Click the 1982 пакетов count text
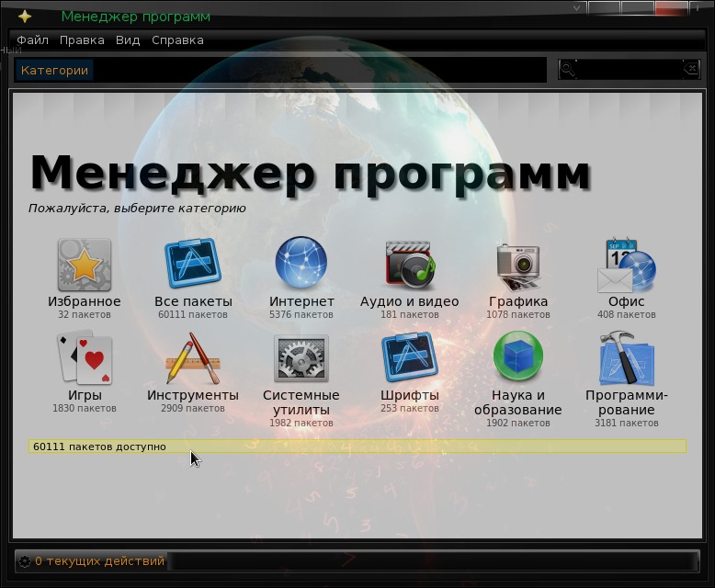The width and height of the screenshot is (715, 588). click(x=301, y=423)
